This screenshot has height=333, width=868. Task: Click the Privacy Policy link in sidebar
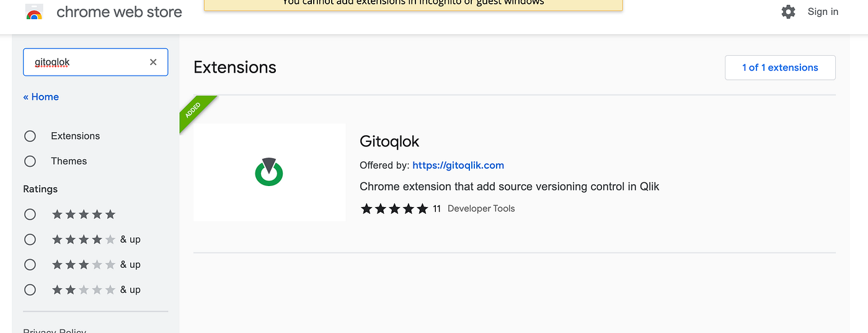[x=55, y=330]
